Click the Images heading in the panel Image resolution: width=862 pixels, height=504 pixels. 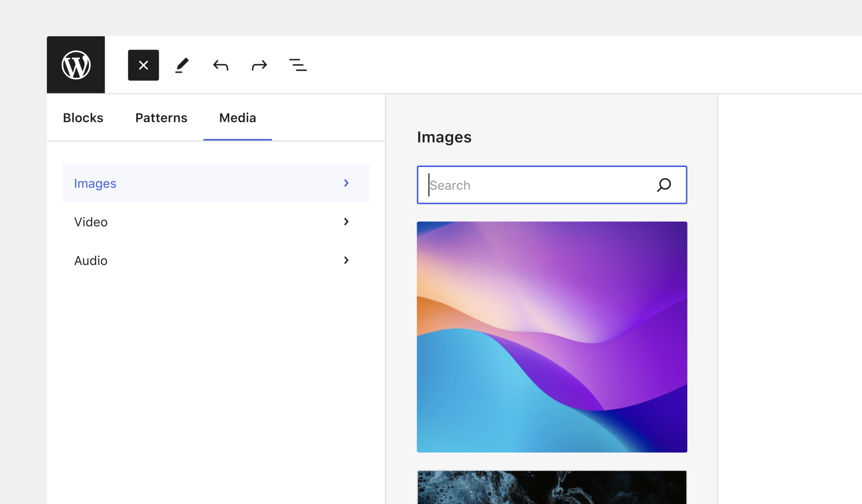444,137
